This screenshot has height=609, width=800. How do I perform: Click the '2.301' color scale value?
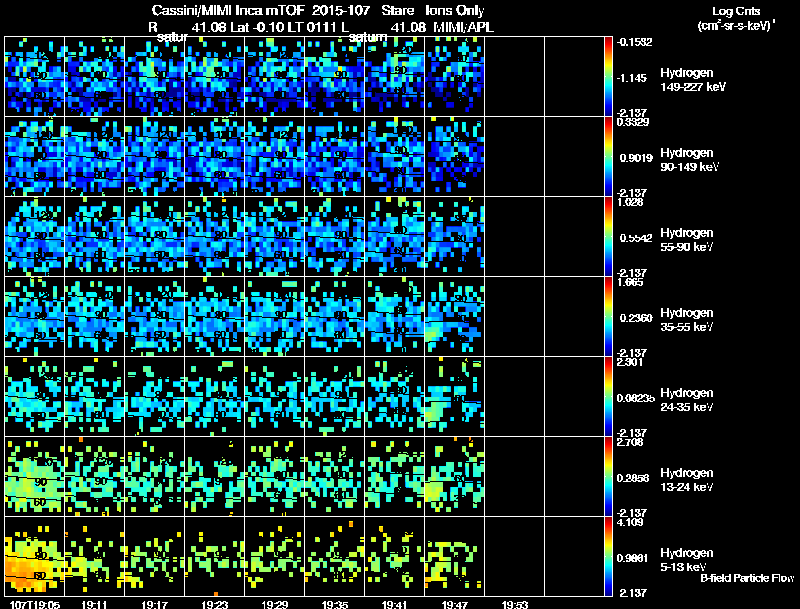(630, 362)
